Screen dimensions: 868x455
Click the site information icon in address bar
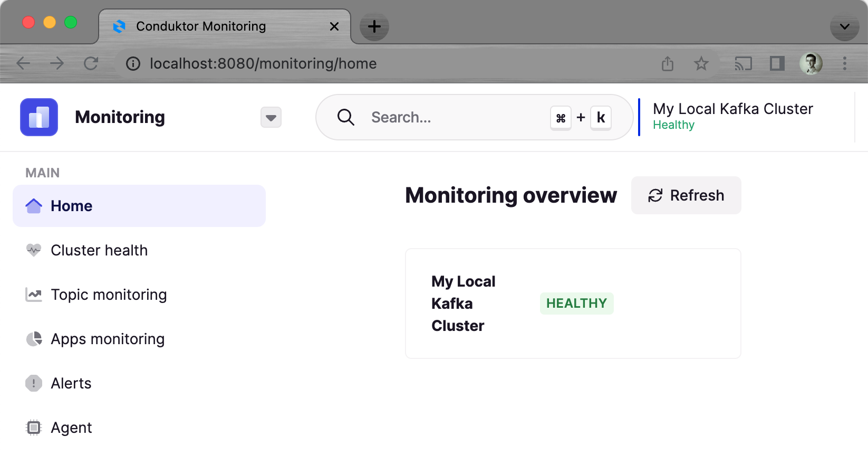133,64
